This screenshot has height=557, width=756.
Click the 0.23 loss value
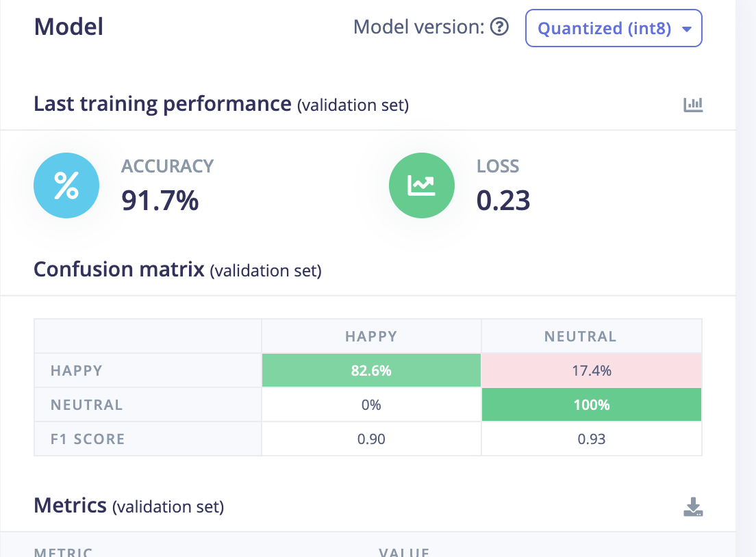503,200
